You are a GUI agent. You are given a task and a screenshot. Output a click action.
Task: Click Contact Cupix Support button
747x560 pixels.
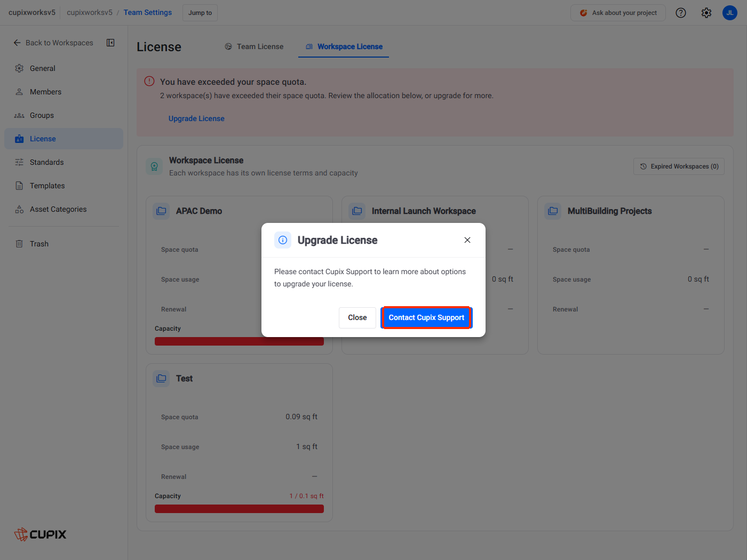[x=426, y=318]
